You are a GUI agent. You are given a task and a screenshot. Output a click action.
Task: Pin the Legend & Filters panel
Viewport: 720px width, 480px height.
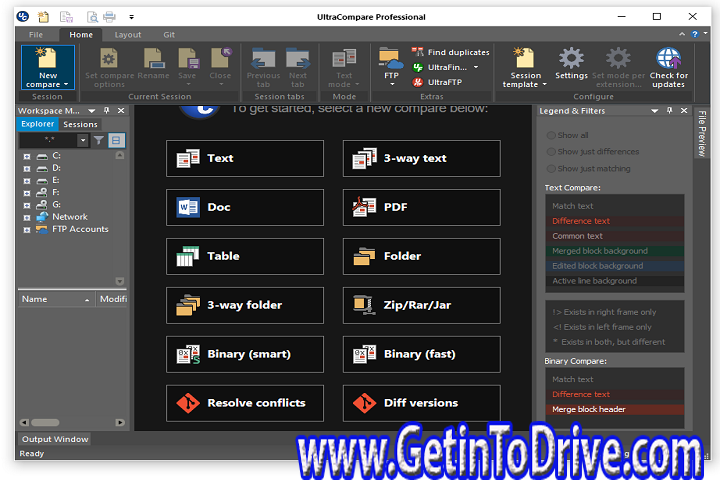(x=669, y=111)
